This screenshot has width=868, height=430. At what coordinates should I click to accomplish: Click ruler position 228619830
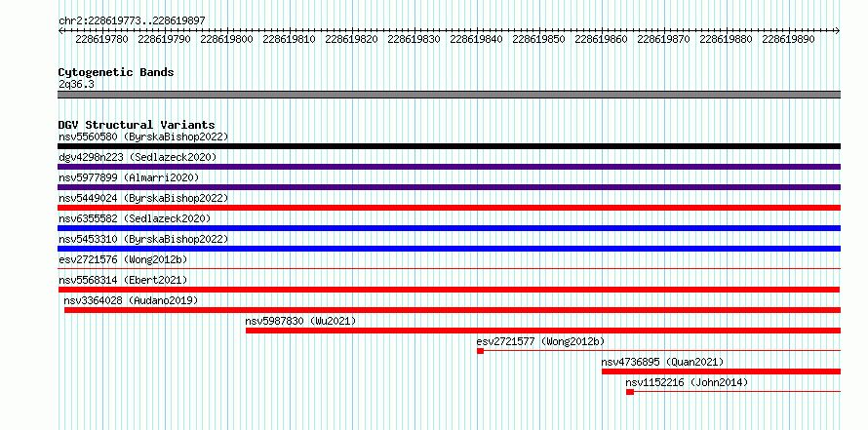pyautogui.click(x=414, y=39)
